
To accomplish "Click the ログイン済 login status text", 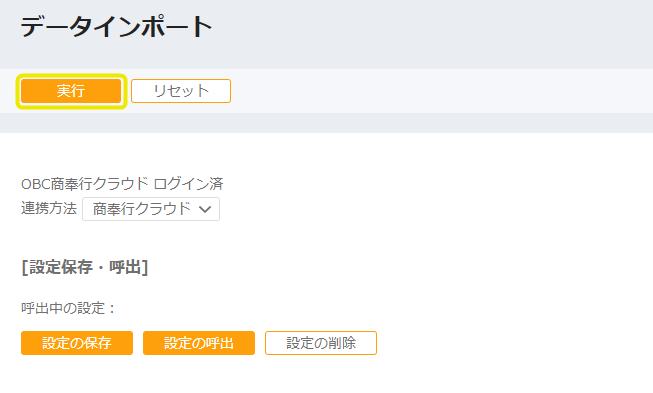I will click(x=188, y=184).
